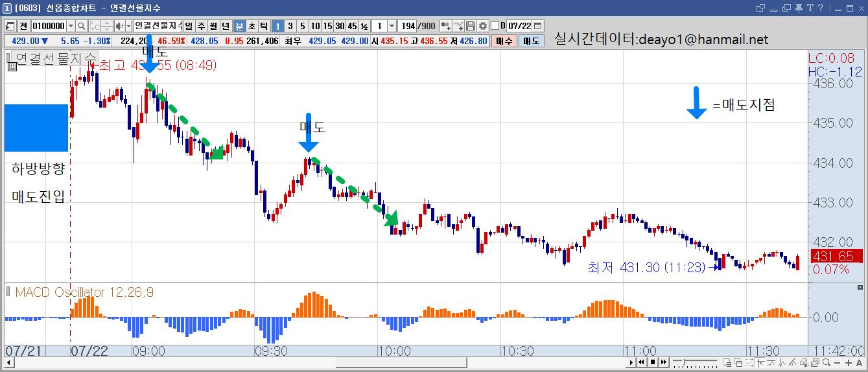Image resolution: width=868 pixels, height=372 pixels.
Task: Select the 월 monthly period button
Action: tap(213, 26)
